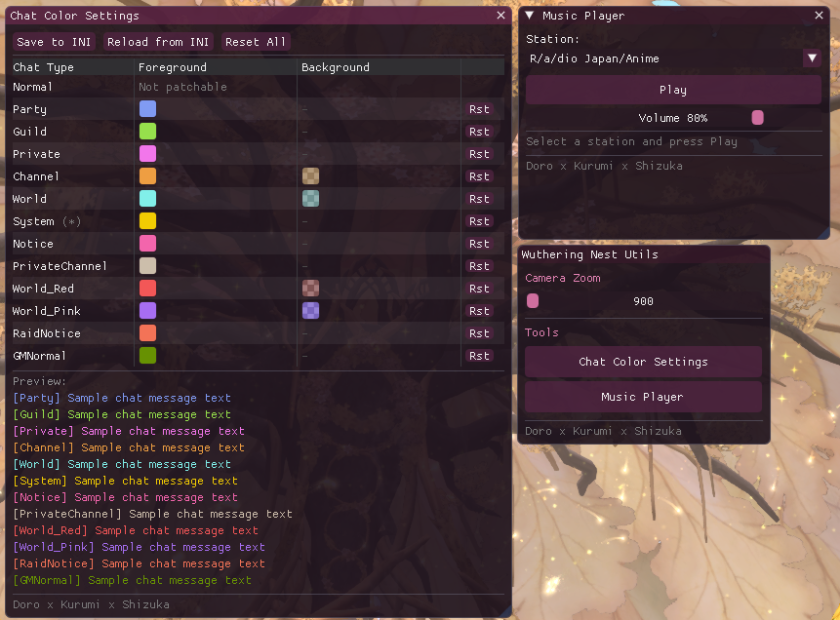The height and width of the screenshot is (620, 840).
Task: Open Music Player from Tools
Action: click(643, 397)
